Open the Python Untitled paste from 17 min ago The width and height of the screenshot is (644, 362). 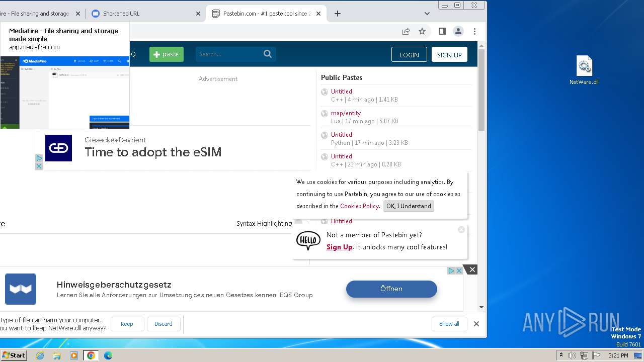pos(341,135)
